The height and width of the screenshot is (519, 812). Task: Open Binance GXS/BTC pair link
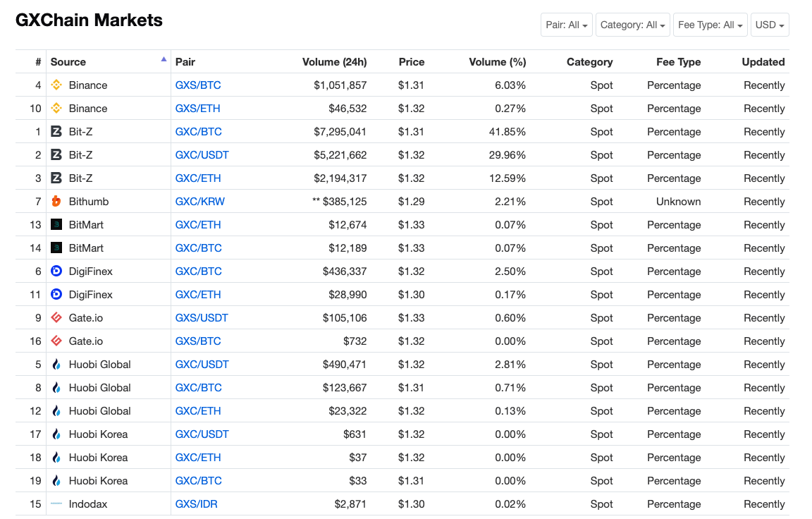point(198,85)
